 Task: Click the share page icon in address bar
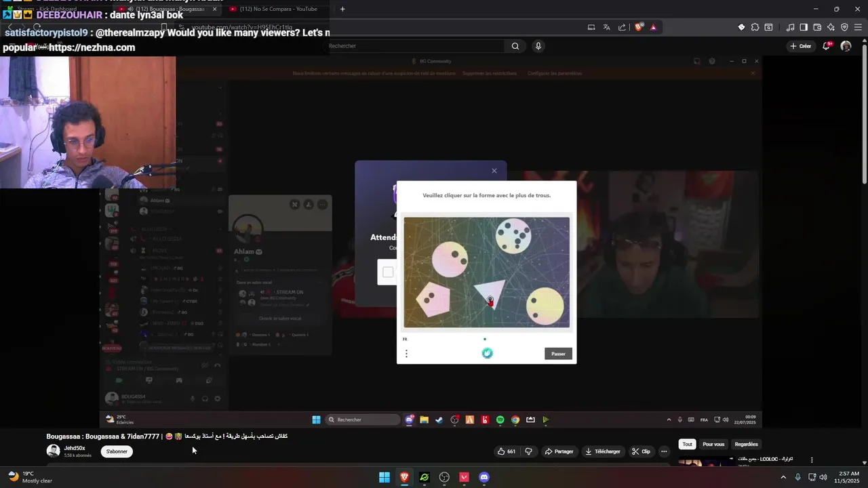(622, 27)
